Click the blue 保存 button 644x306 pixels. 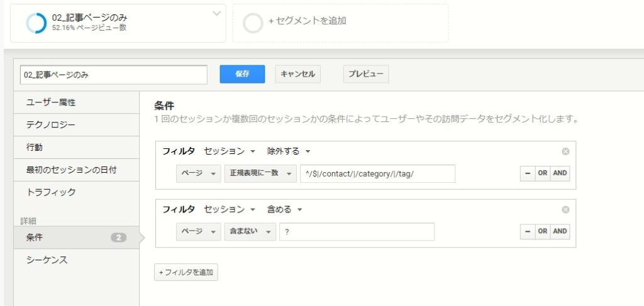click(242, 74)
